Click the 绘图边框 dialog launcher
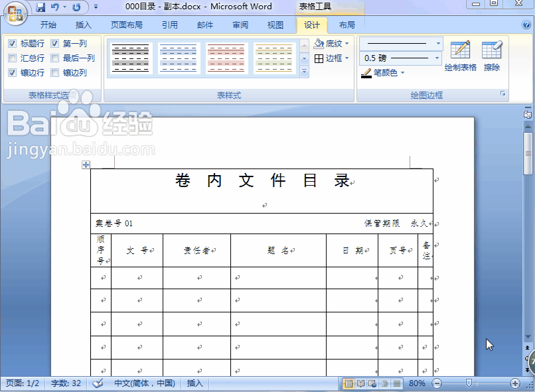 pos(502,94)
